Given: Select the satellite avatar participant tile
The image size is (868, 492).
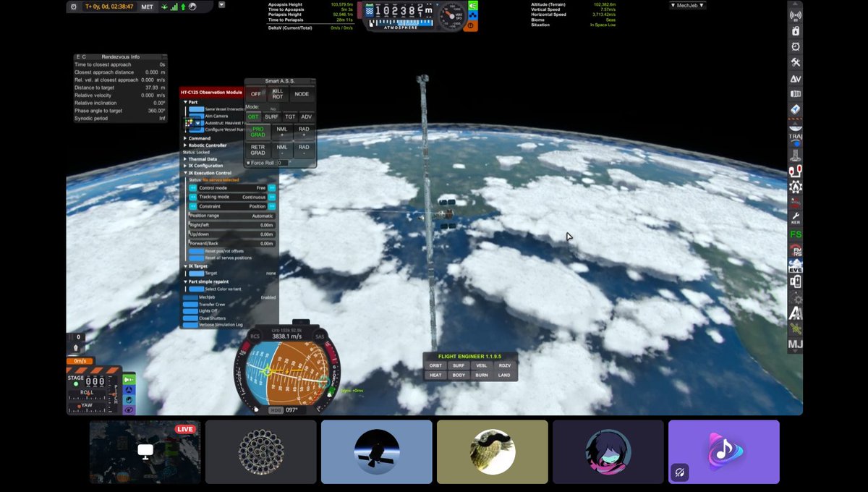Looking at the screenshot, I should click(377, 452).
